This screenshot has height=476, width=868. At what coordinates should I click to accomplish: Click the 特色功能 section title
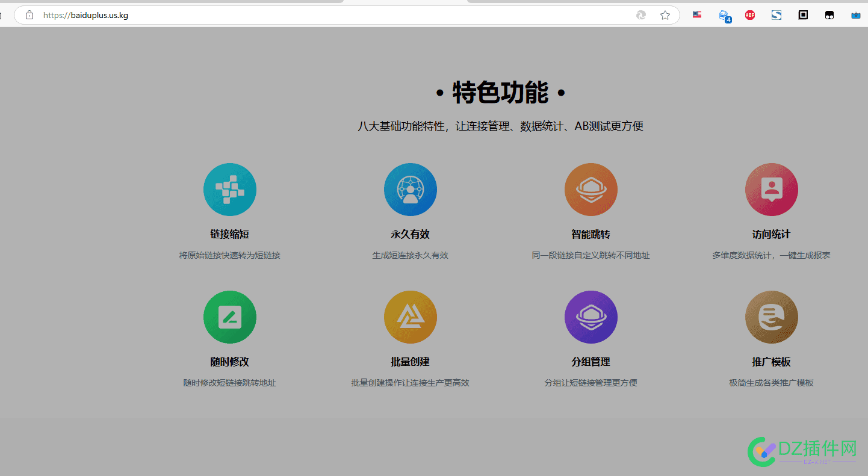point(501,93)
